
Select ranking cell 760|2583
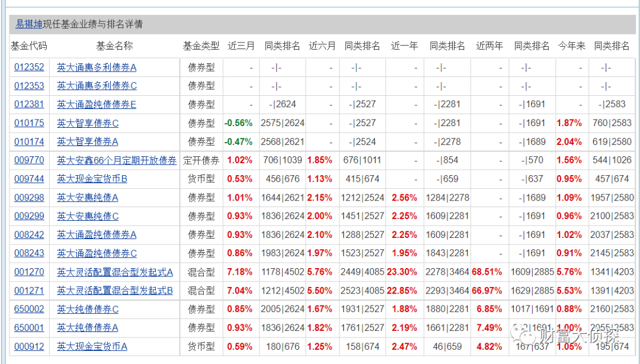click(x=612, y=123)
